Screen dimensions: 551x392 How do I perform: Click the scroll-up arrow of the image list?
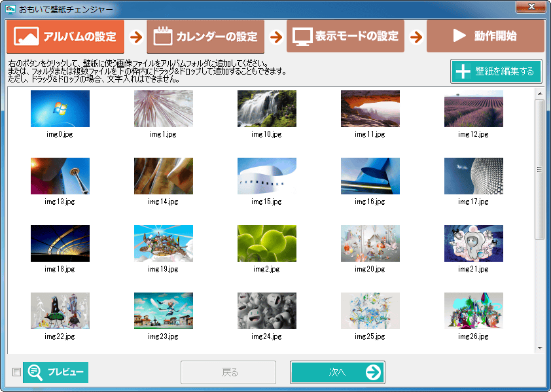[x=539, y=94]
